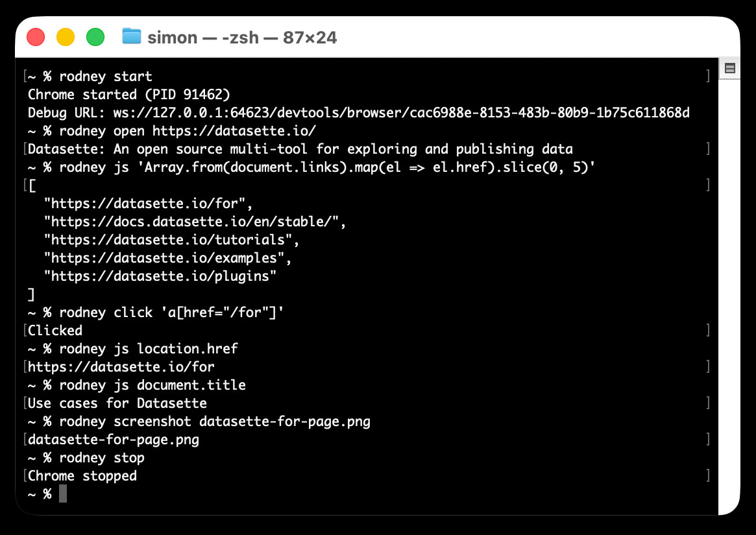Click the 'Use cases for Datasette' title output
Image resolution: width=756 pixels, height=535 pixels.
click(116, 403)
